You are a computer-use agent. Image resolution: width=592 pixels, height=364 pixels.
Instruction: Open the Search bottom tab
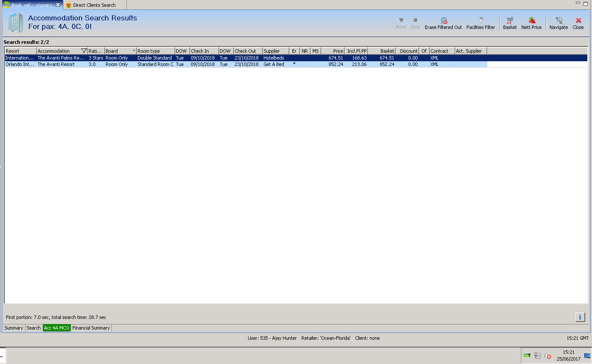[34, 328]
